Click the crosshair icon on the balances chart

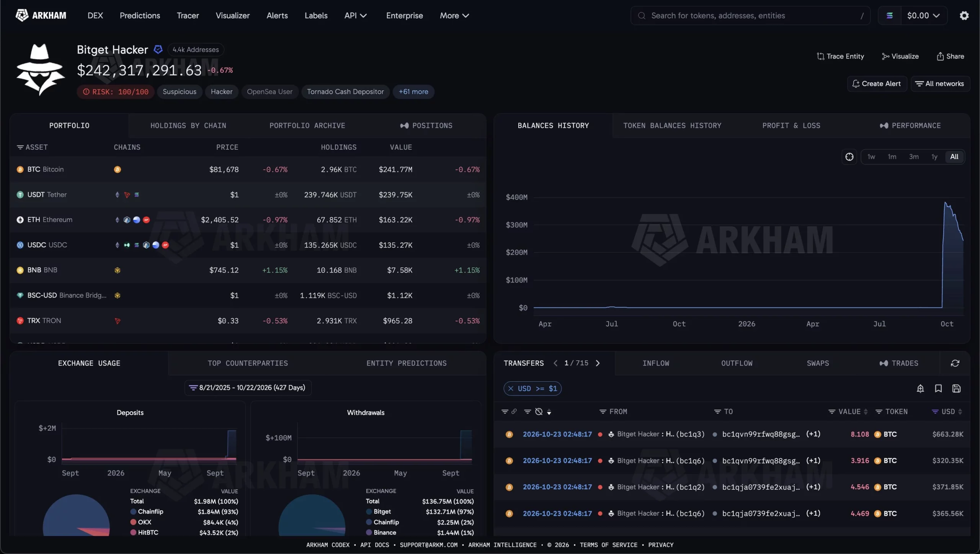pyautogui.click(x=849, y=157)
